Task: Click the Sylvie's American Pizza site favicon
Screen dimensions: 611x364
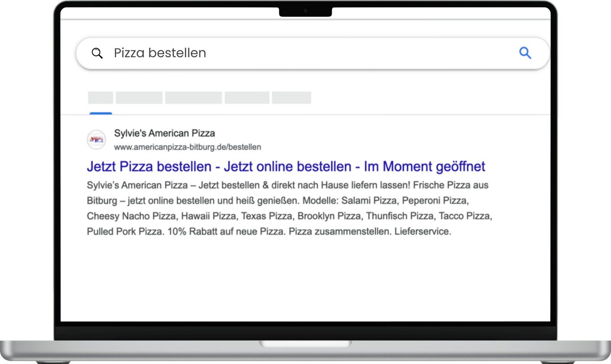Action: [x=96, y=139]
